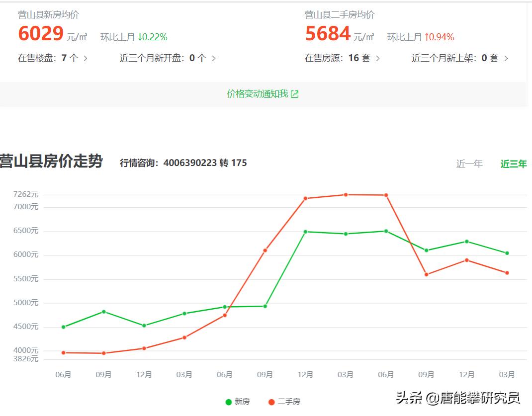This screenshot has width=532, height=416.
Task: Toggle 二手房 series via red legend dot
Action: click(271, 402)
